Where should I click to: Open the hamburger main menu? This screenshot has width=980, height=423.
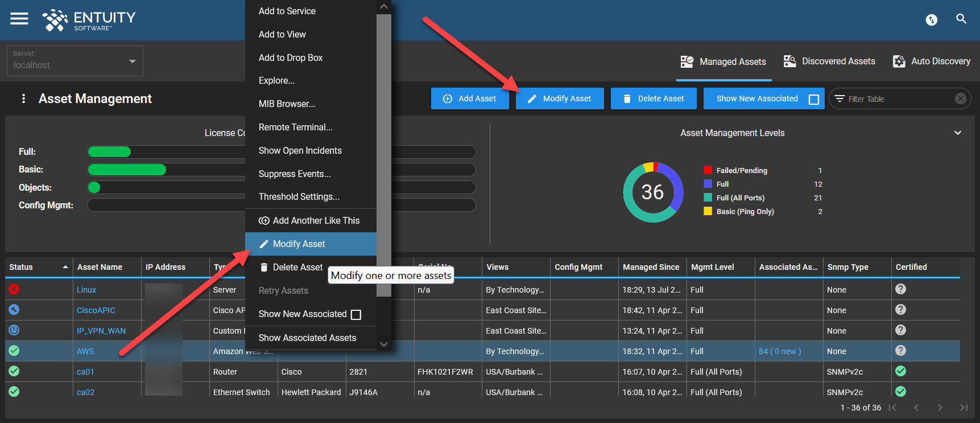pyautogui.click(x=19, y=19)
